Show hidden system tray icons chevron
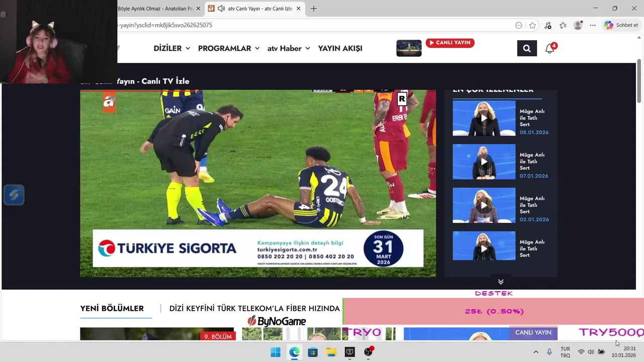Screen dimensions: 644x362 pos(536,352)
